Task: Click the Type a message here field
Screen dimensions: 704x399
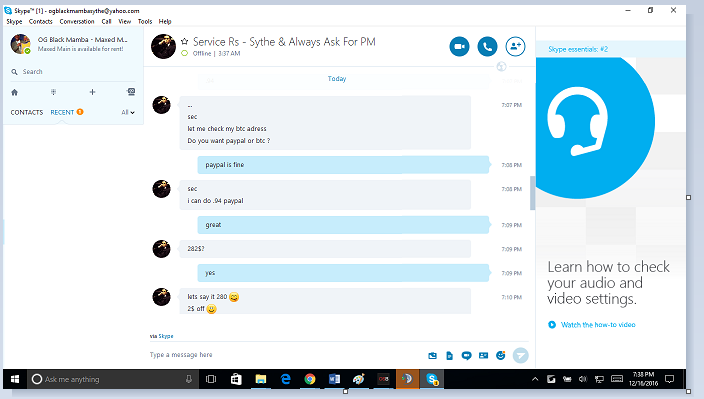Action: [286, 355]
